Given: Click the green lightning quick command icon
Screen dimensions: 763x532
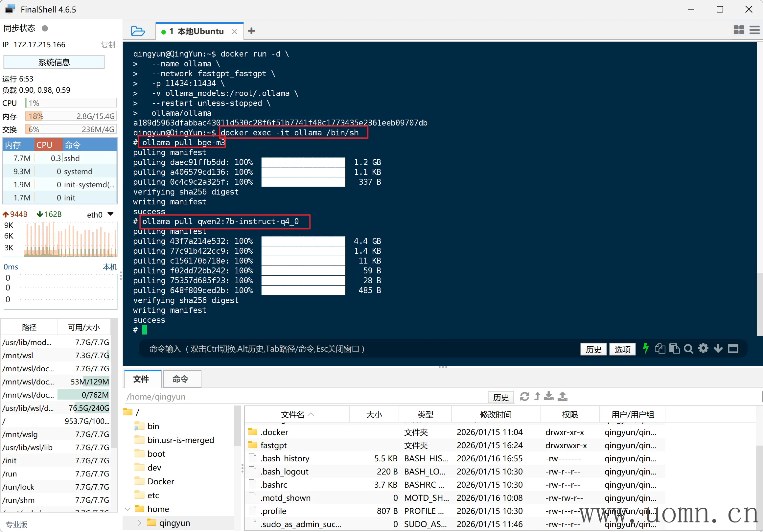Looking at the screenshot, I should pyautogui.click(x=646, y=349).
